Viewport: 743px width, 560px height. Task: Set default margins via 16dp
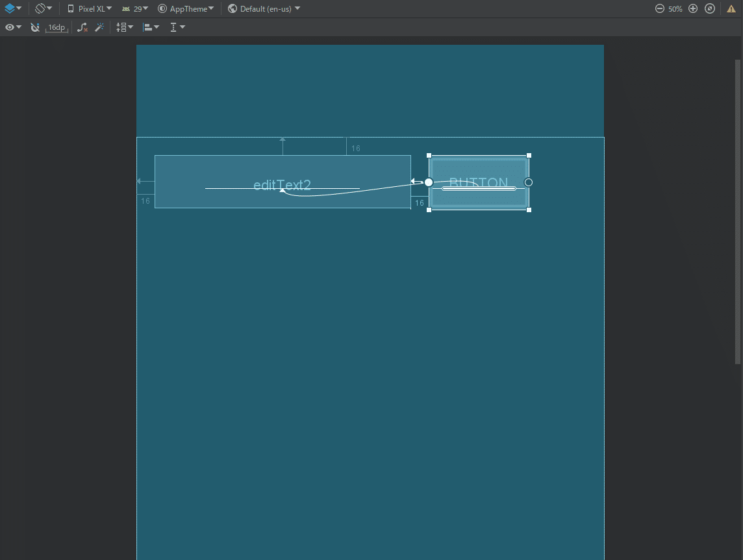tap(57, 27)
